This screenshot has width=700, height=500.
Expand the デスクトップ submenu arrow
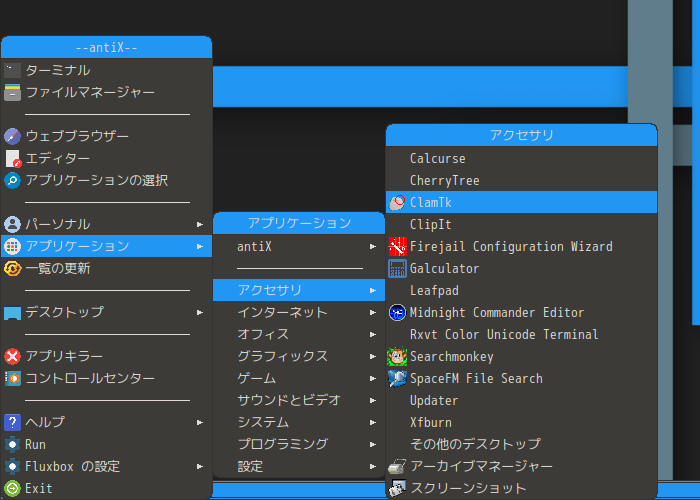200,312
